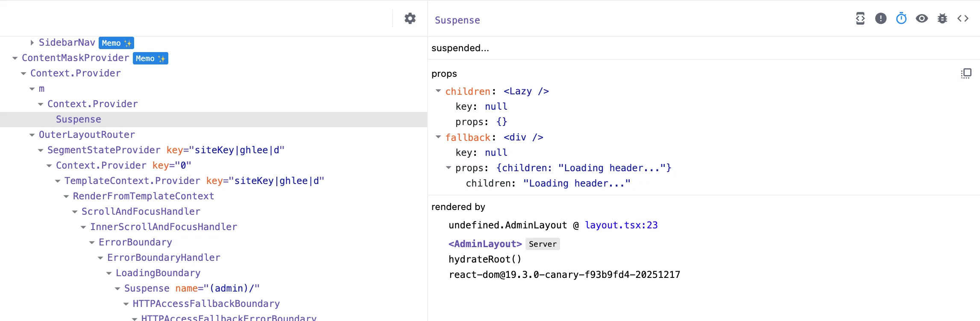Select the Suspense name="(admin)/" component
This screenshot has width=980, height=321.
click(191, 289)
